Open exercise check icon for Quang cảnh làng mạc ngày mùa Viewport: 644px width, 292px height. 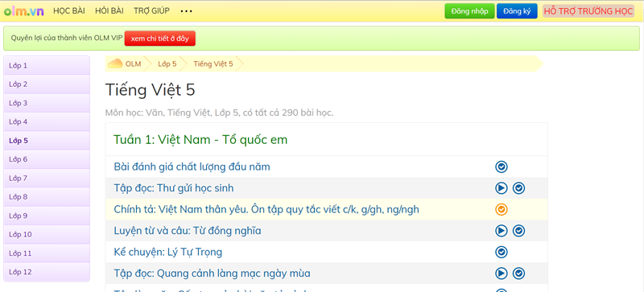point(518,273)
